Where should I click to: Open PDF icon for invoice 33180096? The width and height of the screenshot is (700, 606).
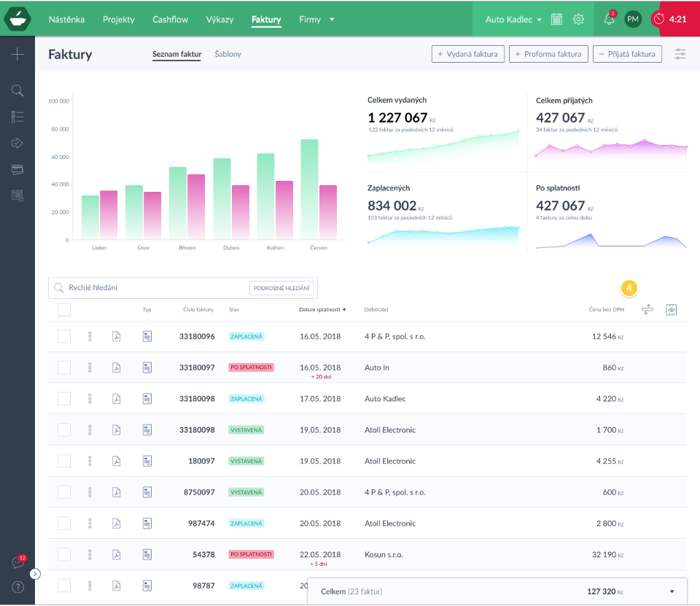click(116, 336)
